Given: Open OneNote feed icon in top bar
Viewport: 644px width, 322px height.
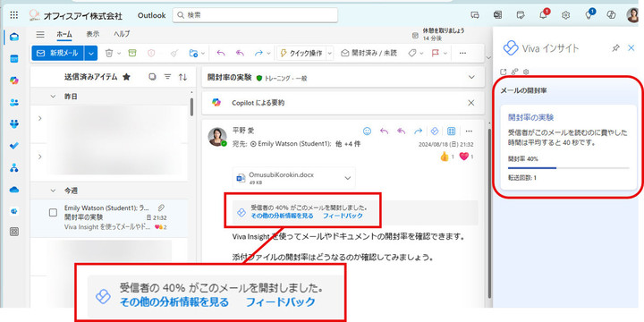Looking at the screenshot, I should coord(497,15).
